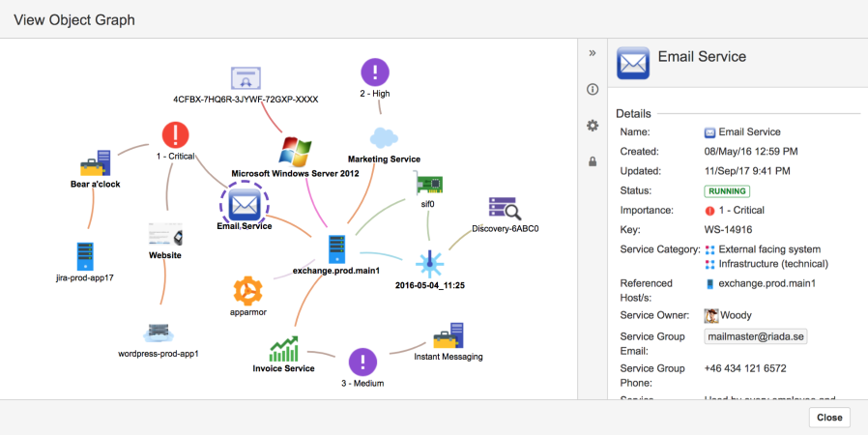The image size is (868, 435).
Task: Click the Marketing Service cloud icon
Action: point(384,138)
